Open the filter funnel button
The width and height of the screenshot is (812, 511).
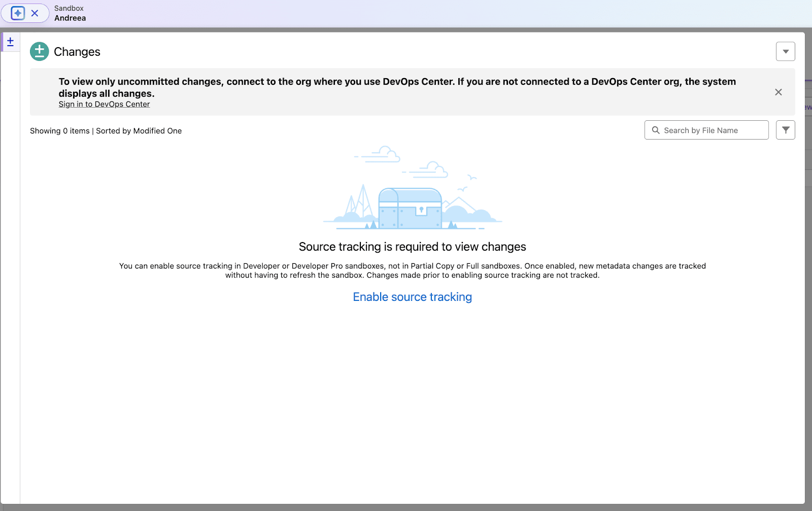pyautogui.click(x=785, y=130)
